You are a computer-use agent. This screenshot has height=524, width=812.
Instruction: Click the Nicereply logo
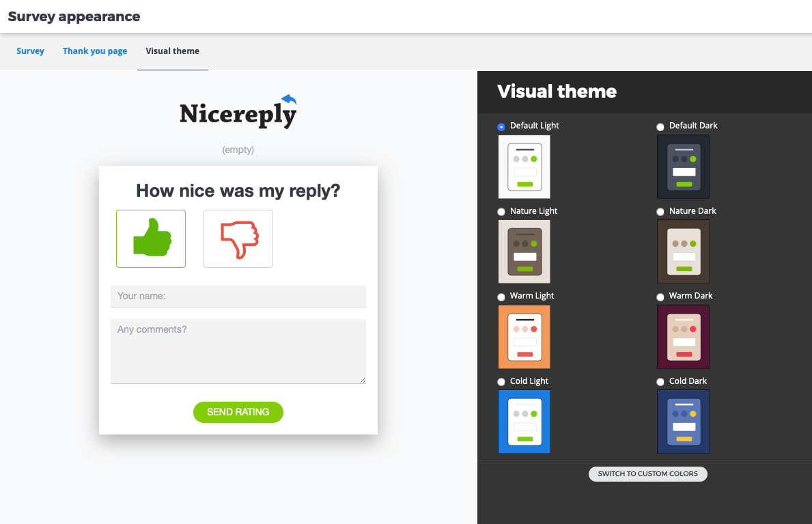tap(238, 113)
